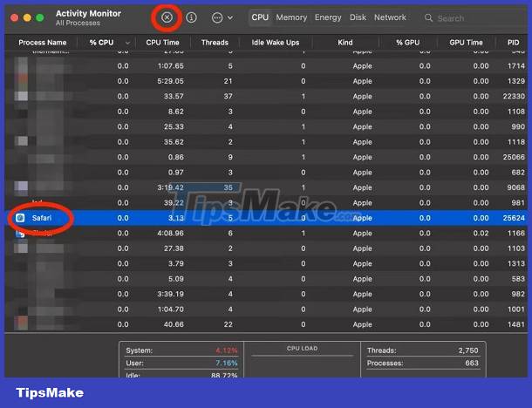Select the row with PID 9068

266,187
